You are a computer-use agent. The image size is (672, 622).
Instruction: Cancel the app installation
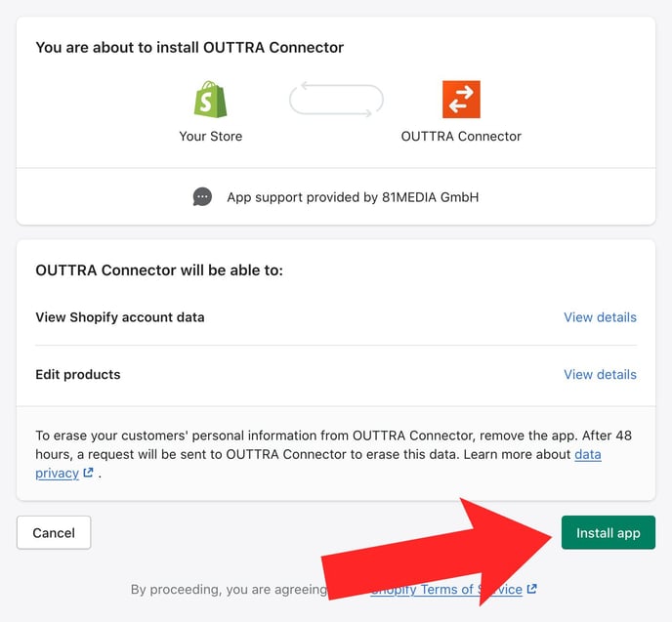coord(54,532)
